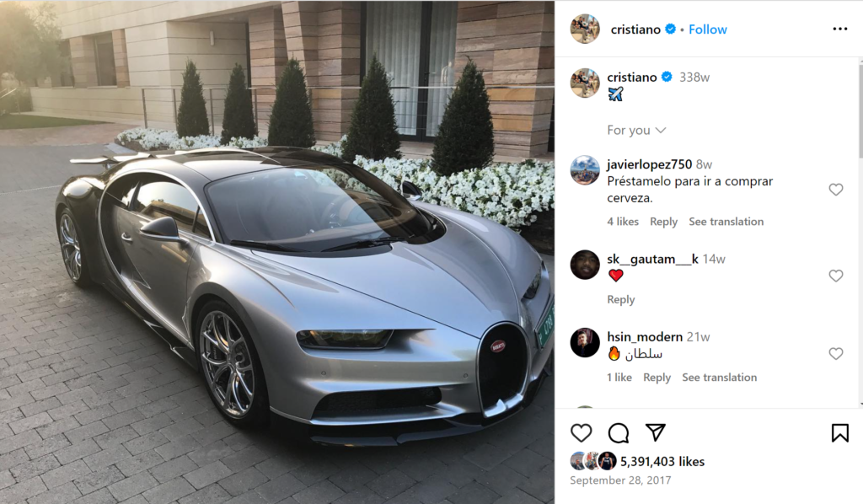Like javierlopez750's comment
The width and height of the screenshot is (863, 504).
pos(835,190)
